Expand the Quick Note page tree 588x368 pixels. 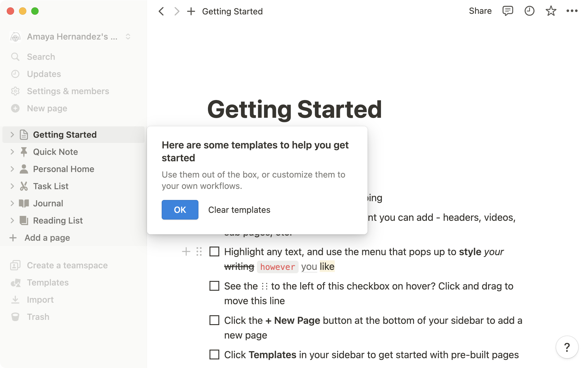(12, 152)
